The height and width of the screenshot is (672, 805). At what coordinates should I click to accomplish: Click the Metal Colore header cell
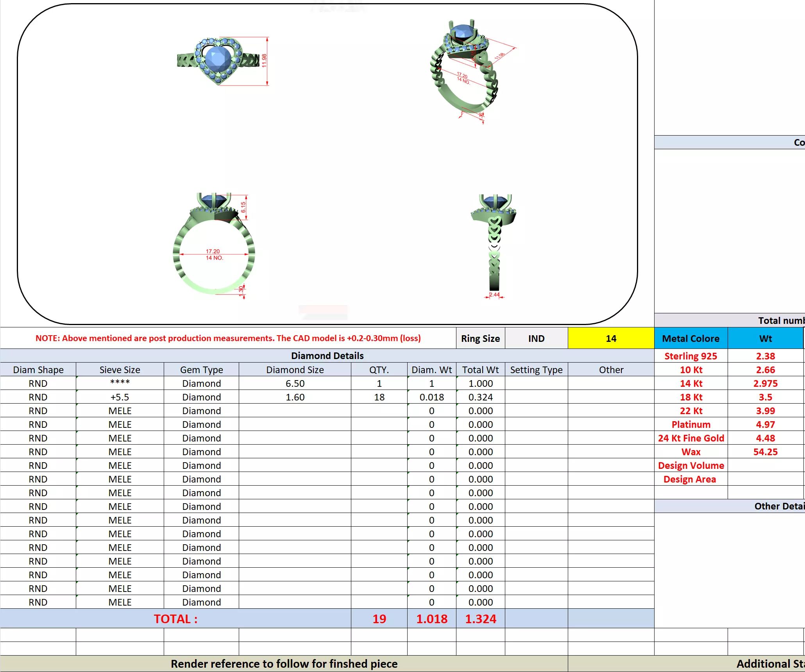(691, 338)
